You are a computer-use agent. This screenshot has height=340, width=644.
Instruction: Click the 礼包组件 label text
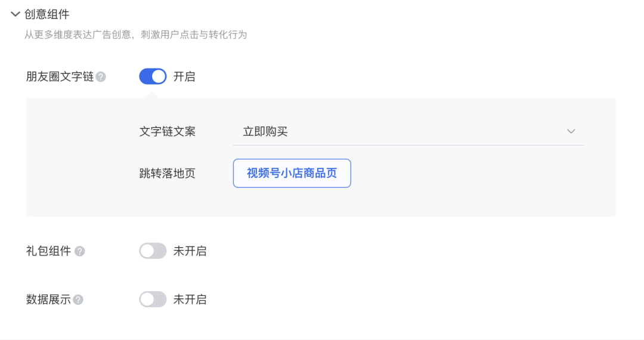pos(48,251)
